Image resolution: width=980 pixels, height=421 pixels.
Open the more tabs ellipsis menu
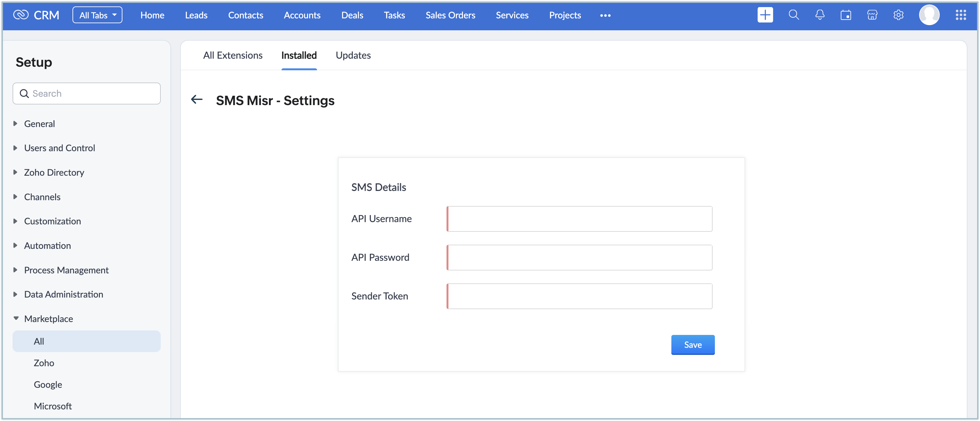605,15
